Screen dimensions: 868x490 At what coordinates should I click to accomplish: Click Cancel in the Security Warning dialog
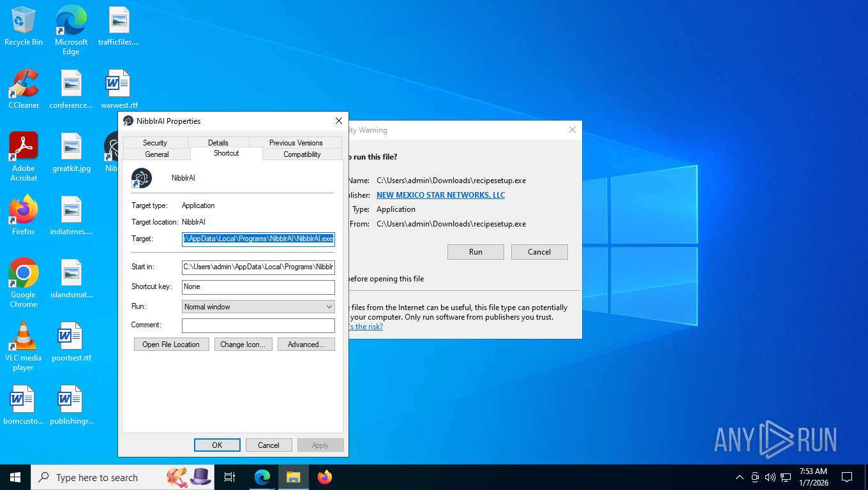[x=539, y=252]
